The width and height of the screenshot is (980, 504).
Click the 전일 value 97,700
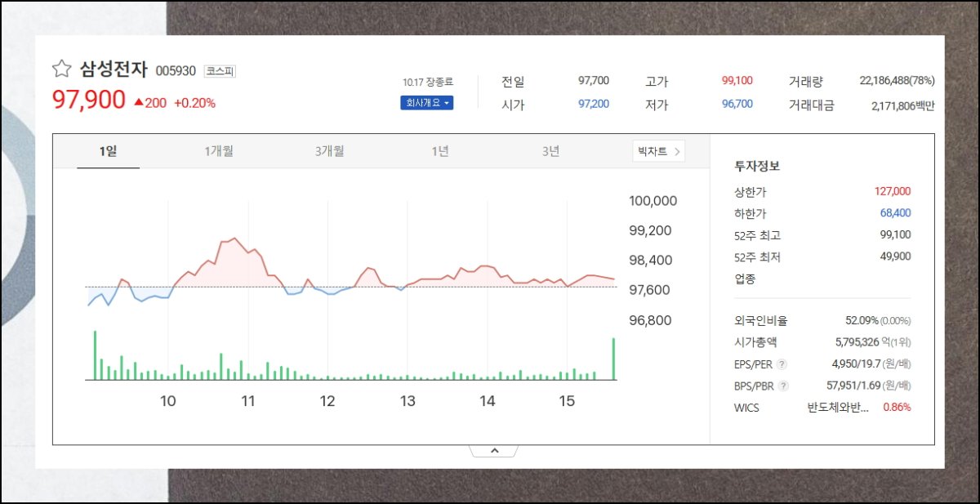[x=593, y=81]
